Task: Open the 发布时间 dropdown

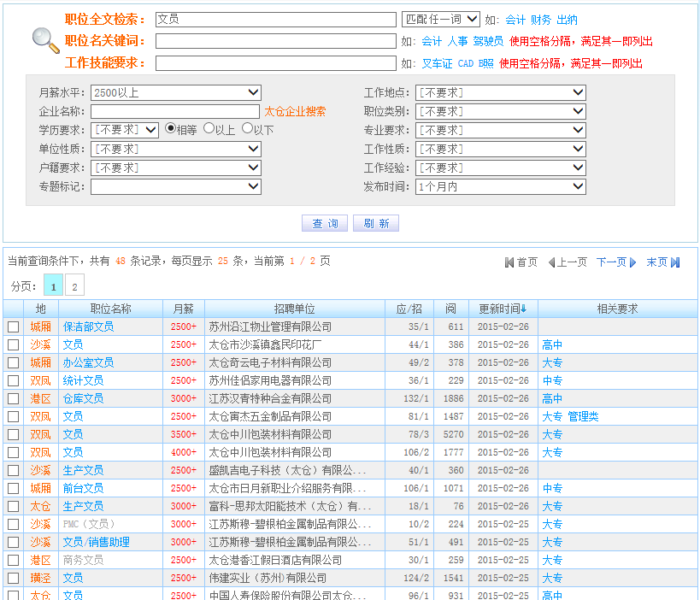Action: pos(500,186)
